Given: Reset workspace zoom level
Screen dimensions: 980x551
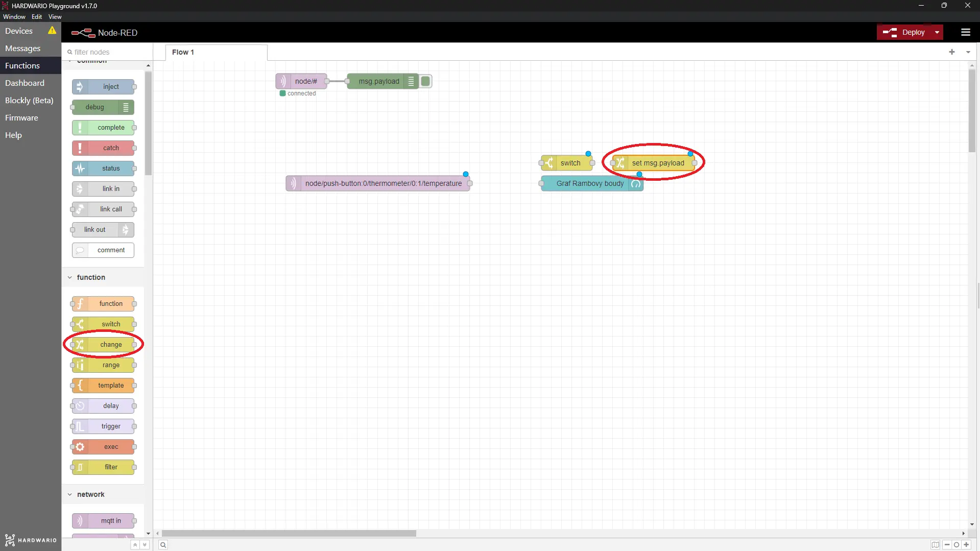Looking at the screenshot, I should 957,545.
